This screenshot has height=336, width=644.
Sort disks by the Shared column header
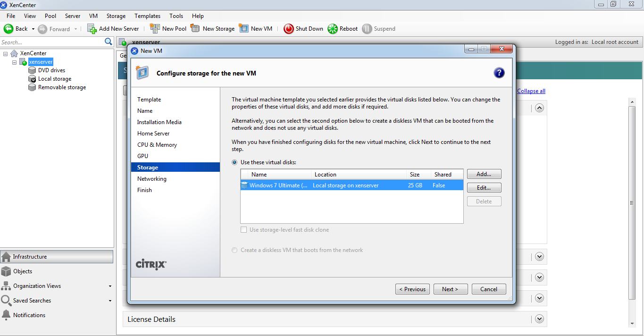click(447, 175)
